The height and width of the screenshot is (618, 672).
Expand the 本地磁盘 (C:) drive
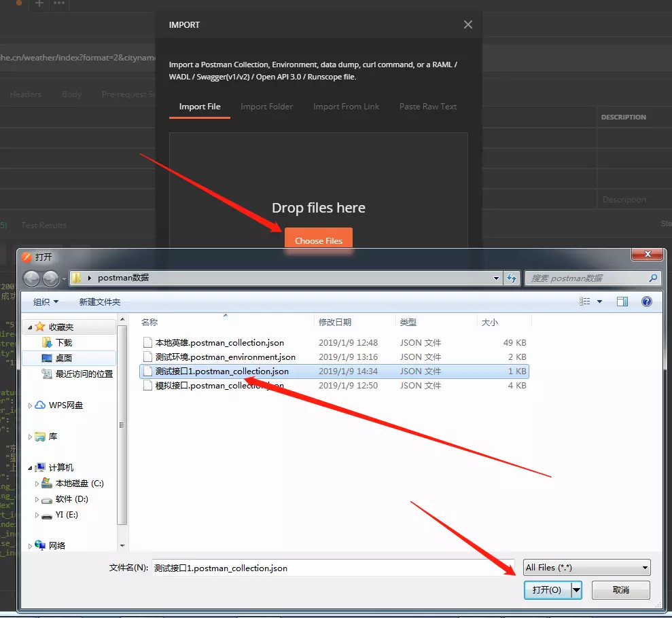click(x=37, y=484)
